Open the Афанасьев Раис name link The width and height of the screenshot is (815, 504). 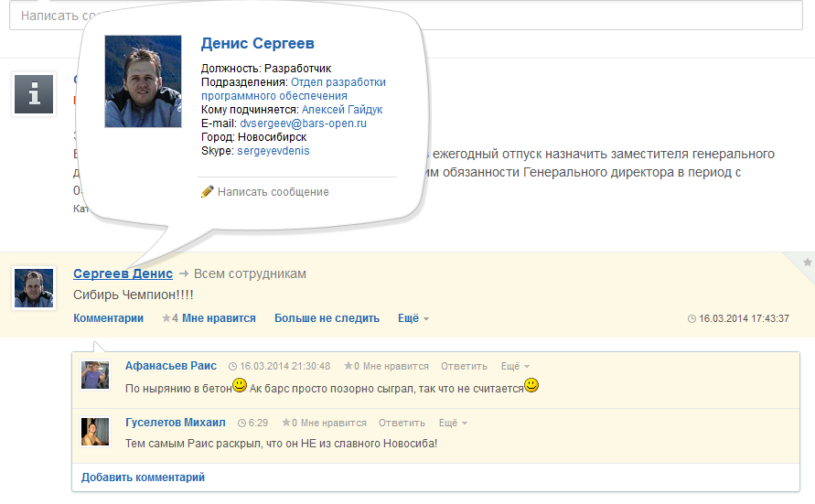coord(171,366)
